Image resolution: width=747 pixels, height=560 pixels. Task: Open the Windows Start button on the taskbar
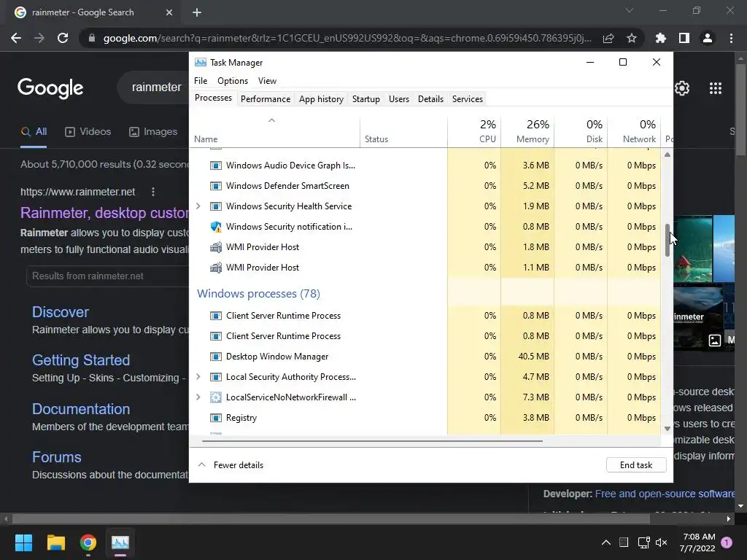click(x=23, y=542)
